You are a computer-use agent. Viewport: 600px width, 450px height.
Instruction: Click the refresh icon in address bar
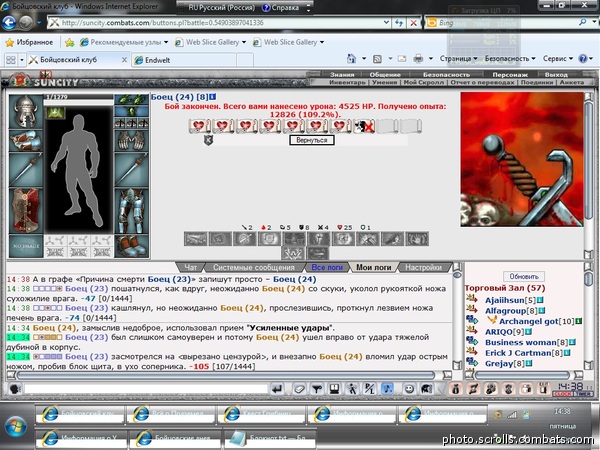click(x=399, y=23)
